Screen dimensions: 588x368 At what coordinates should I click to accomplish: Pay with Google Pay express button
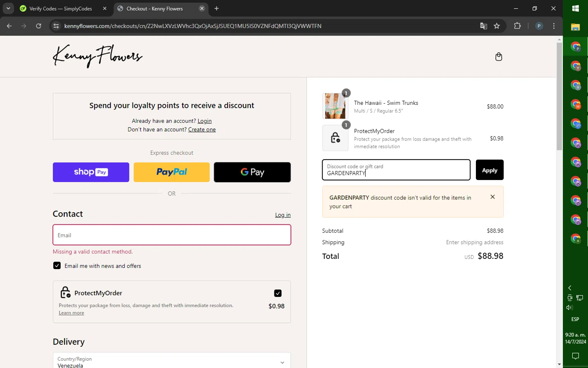(x=252, y=172)
